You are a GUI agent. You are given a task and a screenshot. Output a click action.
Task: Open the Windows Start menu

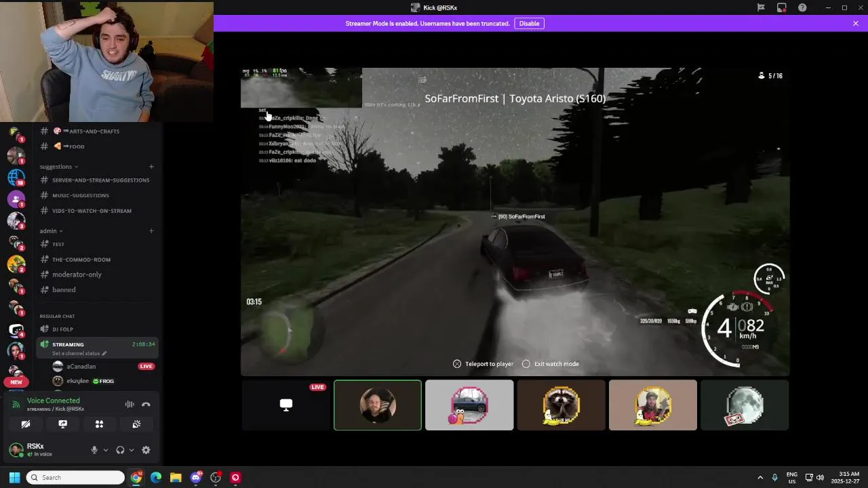[14, 478]
